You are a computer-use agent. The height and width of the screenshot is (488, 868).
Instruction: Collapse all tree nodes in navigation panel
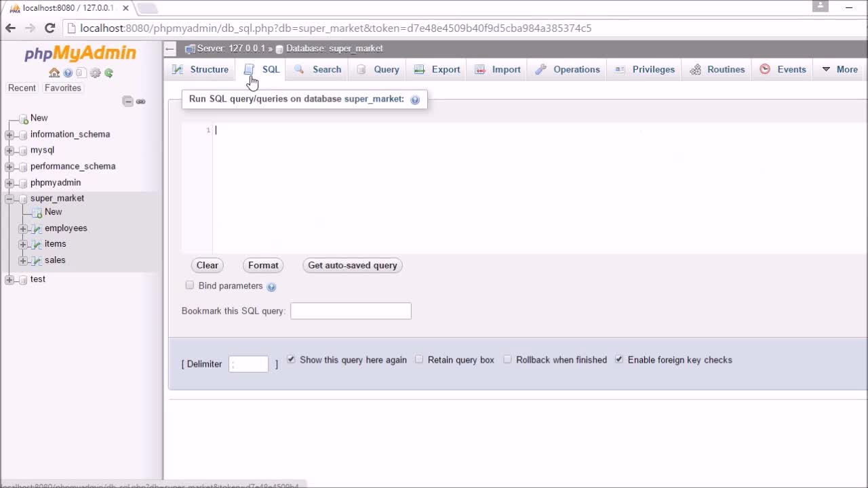(x=127, y=102)
